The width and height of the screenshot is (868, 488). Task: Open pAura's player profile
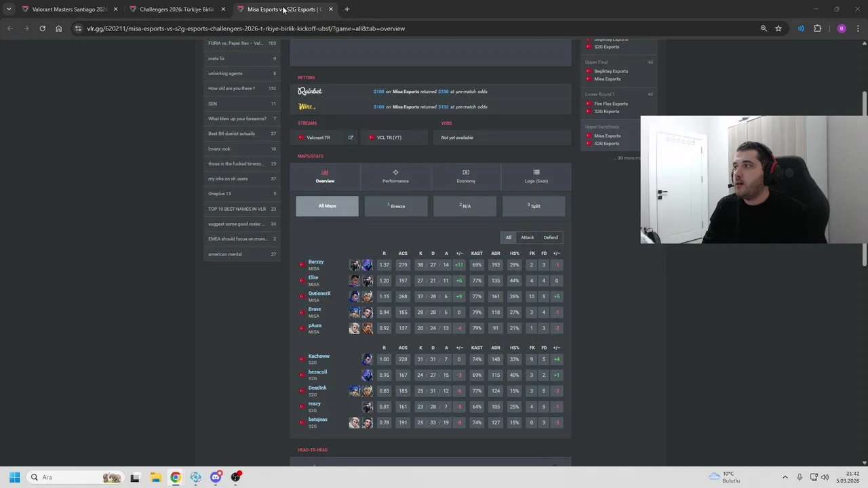(315, 325)
